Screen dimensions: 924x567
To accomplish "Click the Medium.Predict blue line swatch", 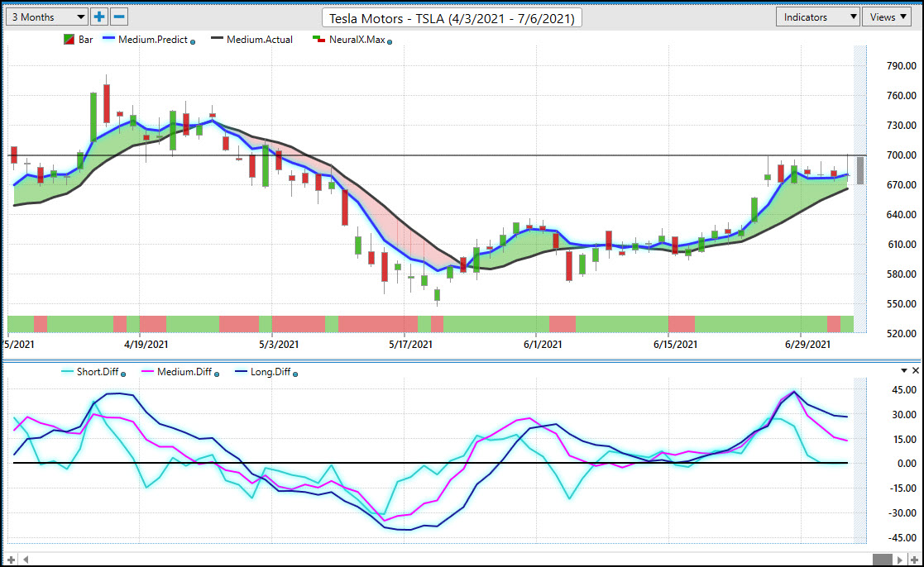I will (x=108, y=39).
